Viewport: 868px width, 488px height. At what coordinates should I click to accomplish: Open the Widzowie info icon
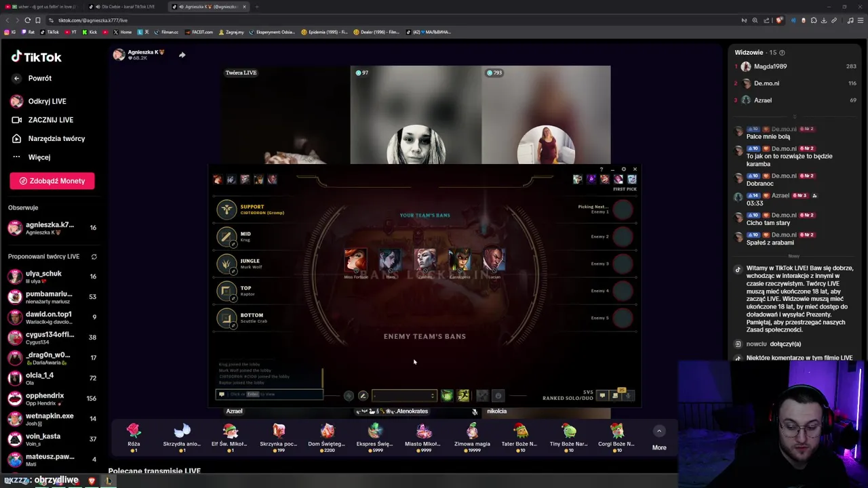(x=782, y=53)
